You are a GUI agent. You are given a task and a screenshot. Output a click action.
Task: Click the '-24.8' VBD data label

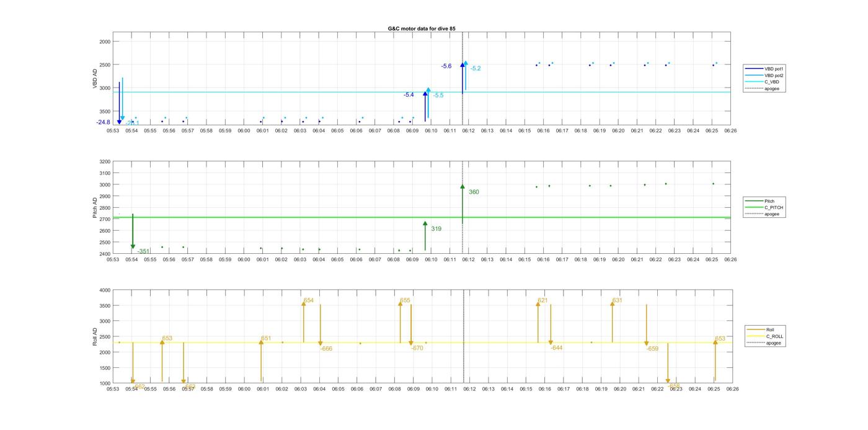click(x=104, y=122)
